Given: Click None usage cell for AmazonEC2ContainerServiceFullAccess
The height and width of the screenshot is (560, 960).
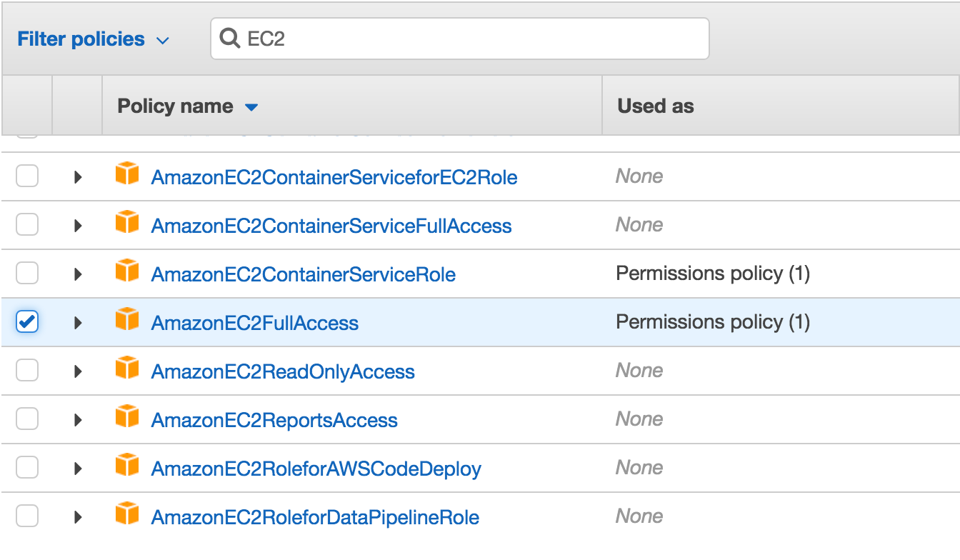Looking at the screenshot, I should [x=639, y=225].
